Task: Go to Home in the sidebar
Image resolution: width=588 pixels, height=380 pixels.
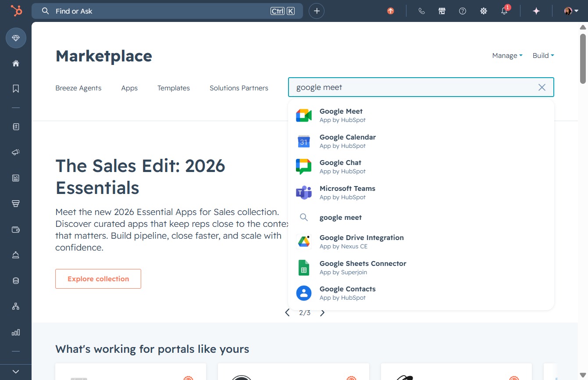Action: [16, 63]
